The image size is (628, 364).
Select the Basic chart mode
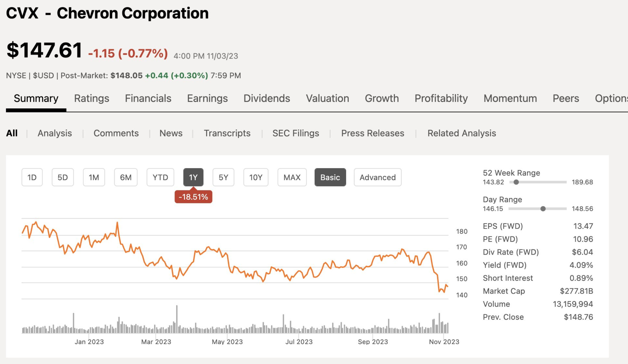[x=330, y=177]
